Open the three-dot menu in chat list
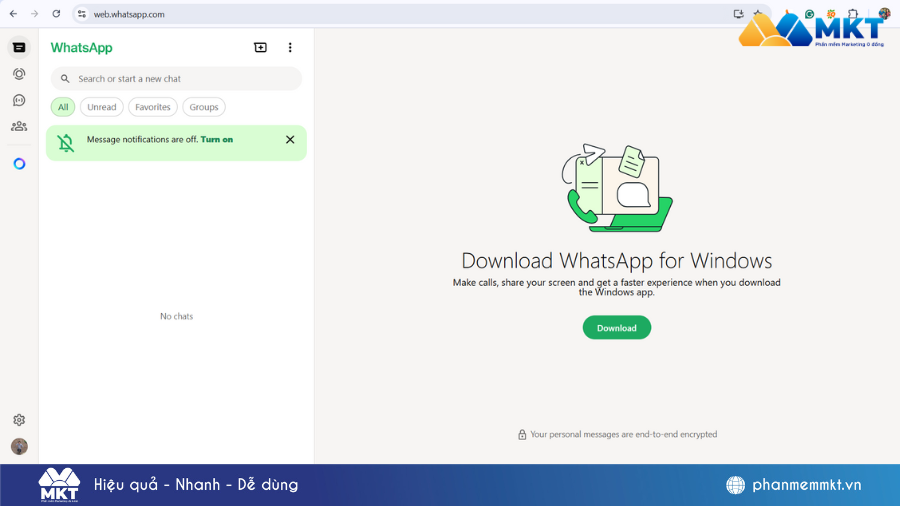900x506 pixels. point(290,47)
